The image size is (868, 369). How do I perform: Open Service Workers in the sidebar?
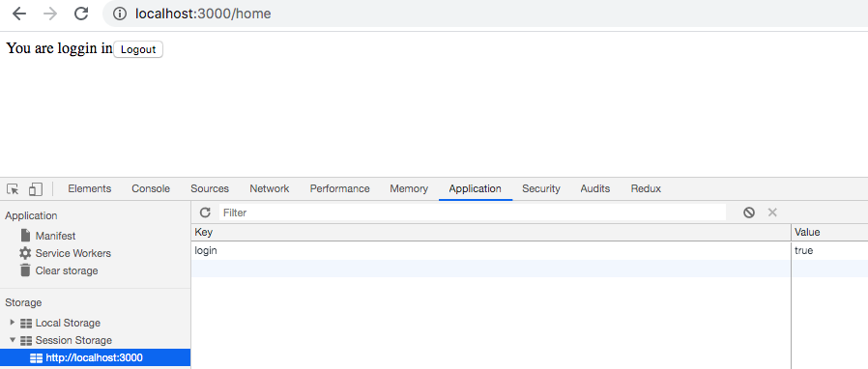click(73, 253)
